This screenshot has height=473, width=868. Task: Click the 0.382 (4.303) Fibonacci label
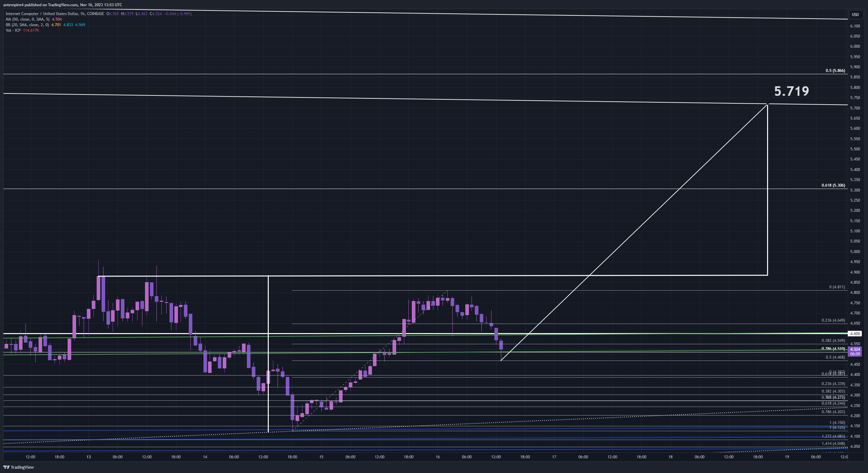pos(833,391)
